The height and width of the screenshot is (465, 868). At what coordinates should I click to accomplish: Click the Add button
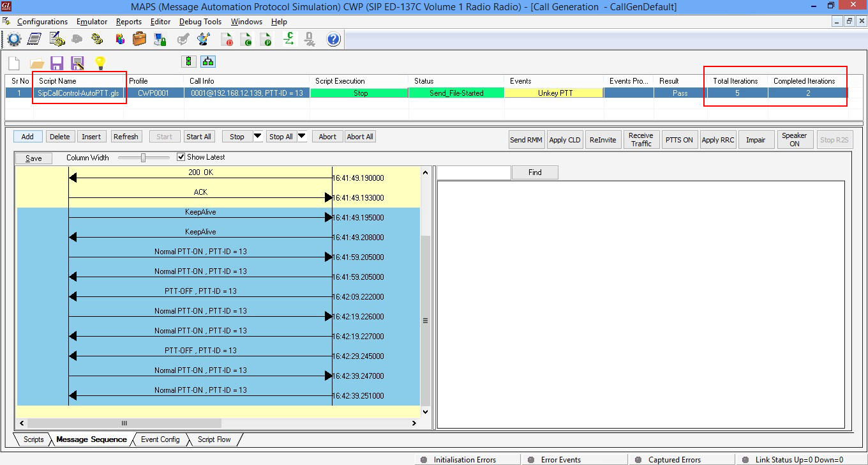click(27, 137)
